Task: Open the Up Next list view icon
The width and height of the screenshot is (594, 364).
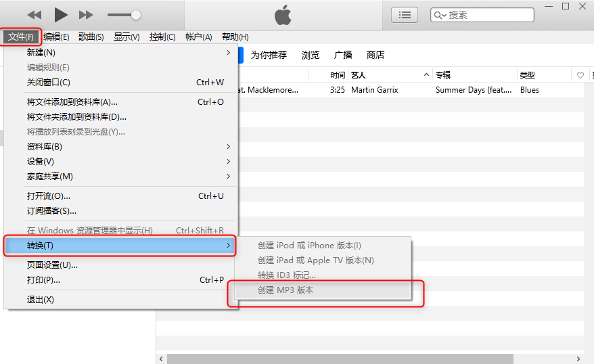Action: (404, 15)
